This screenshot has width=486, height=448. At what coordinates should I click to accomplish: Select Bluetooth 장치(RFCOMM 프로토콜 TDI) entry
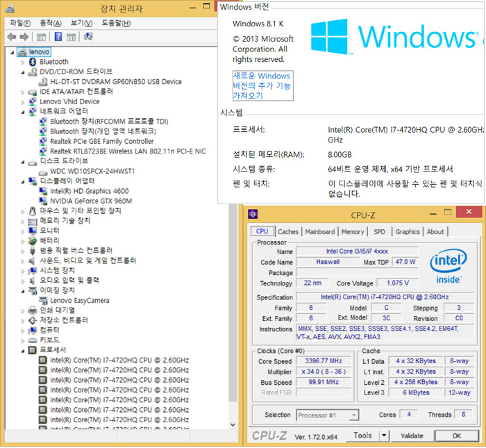109,122
